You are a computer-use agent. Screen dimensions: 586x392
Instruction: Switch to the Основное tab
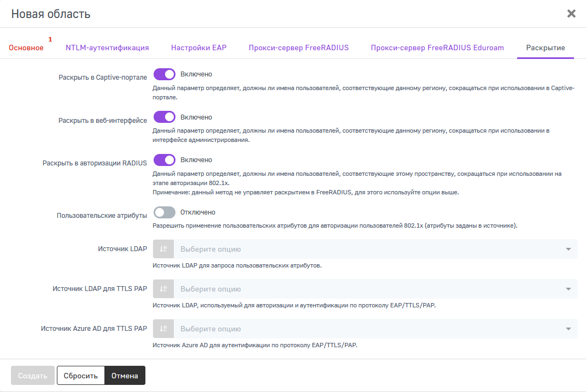(26, 48)
